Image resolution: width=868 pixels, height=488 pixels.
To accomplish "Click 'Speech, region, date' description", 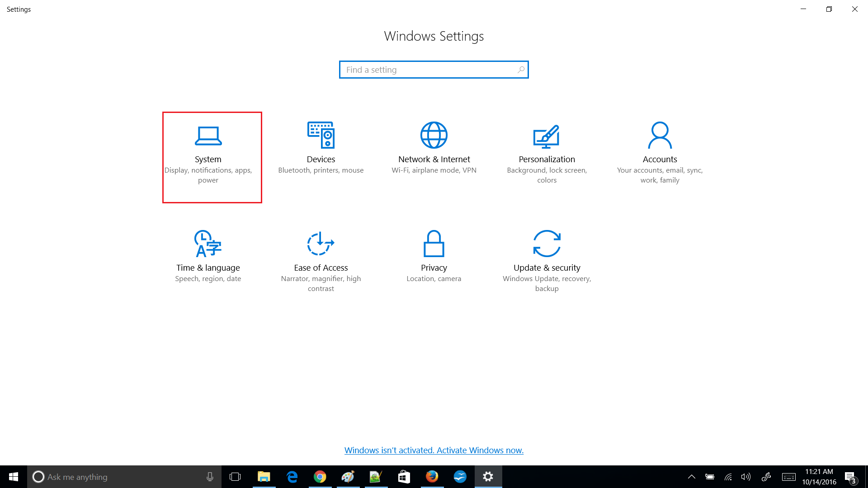I will pos(208,278).
